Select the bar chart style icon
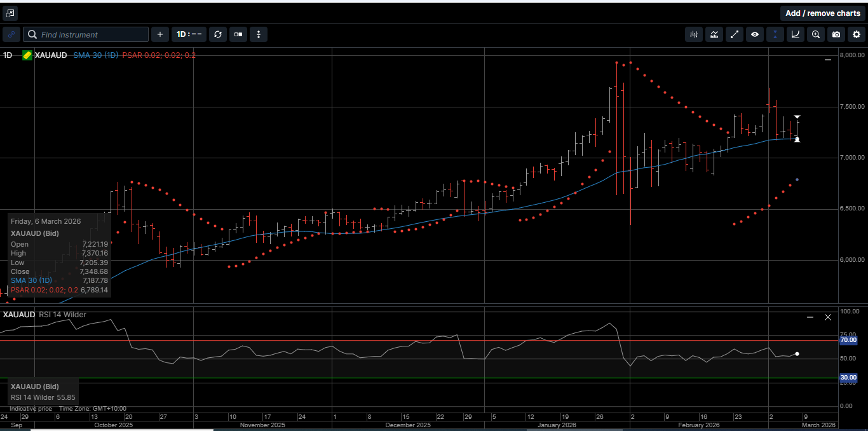Image resolution: width=868 pixels, height=431 pixels. pos(693,34)
